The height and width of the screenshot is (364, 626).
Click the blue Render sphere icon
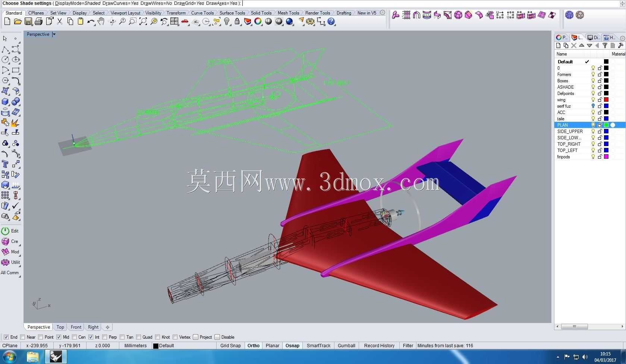290,22
